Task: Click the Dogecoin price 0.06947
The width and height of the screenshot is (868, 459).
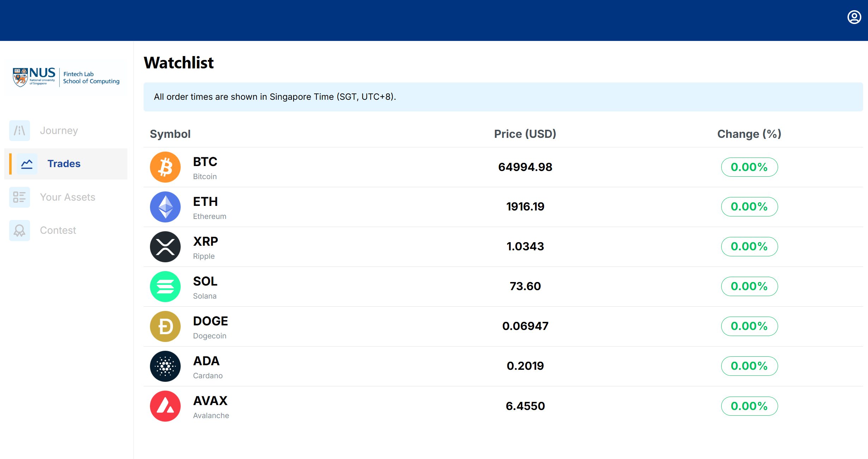Action: pyautogui.click(x=525, y=326)
